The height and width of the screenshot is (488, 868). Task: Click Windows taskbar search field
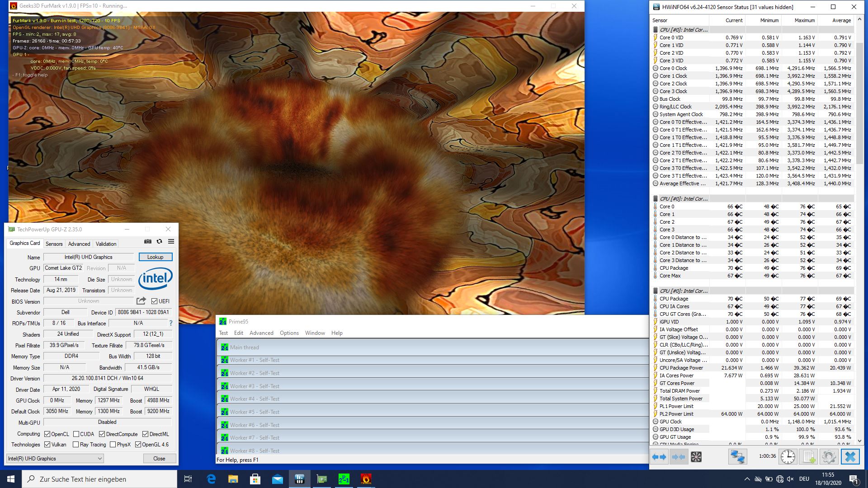pos(99,479)
